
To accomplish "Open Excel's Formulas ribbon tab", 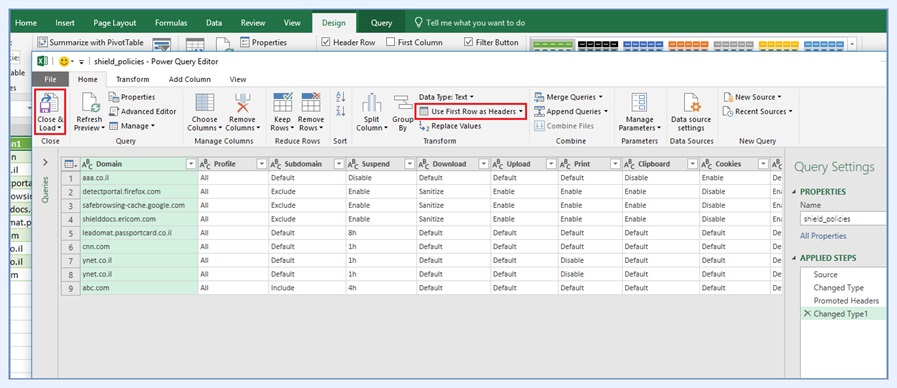I will pyautogui.click(x=171, y=23).
